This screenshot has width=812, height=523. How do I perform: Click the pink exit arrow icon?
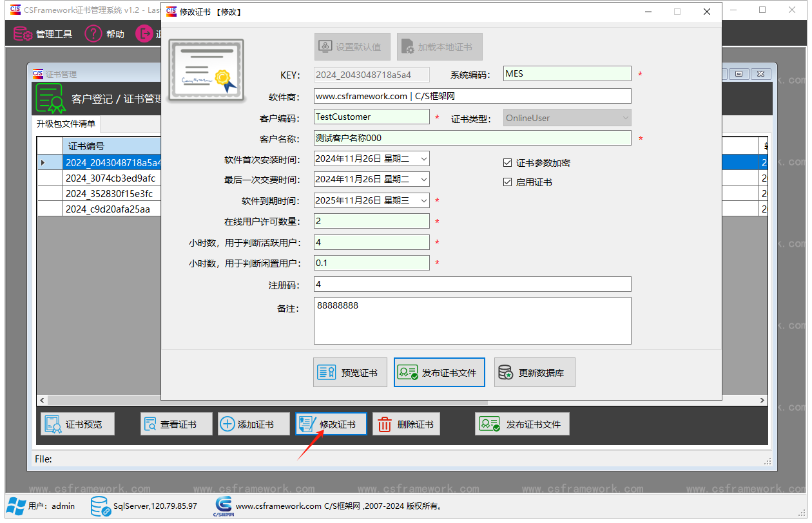click(144, 34)
